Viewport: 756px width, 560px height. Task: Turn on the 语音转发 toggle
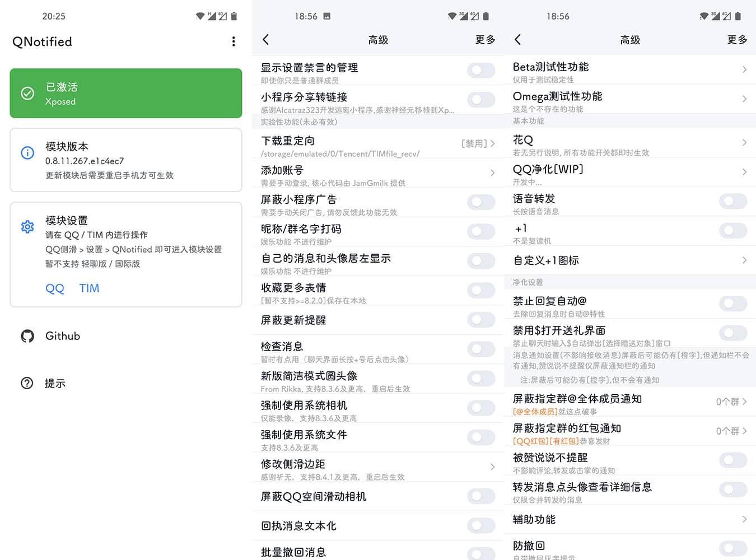tap(732, 201)
